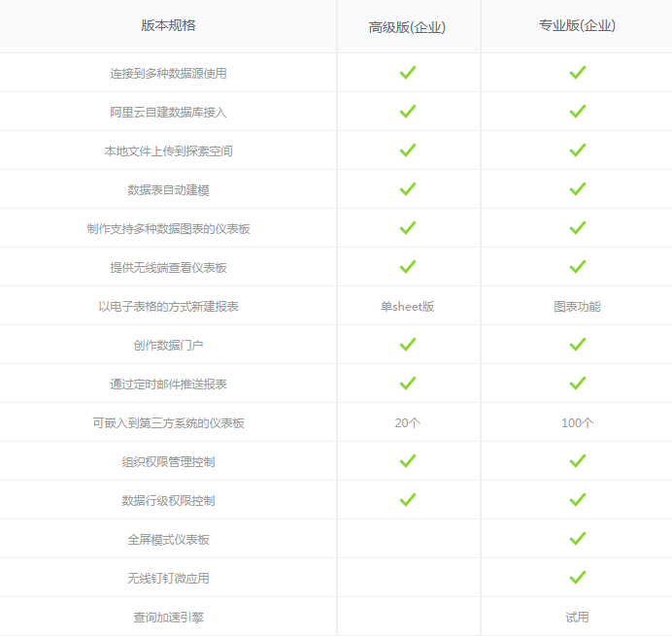Select the 本地文件上传到探索空间 row label
Image resolution: width=672 pixels, height=636 pixels.
(168, 151)
